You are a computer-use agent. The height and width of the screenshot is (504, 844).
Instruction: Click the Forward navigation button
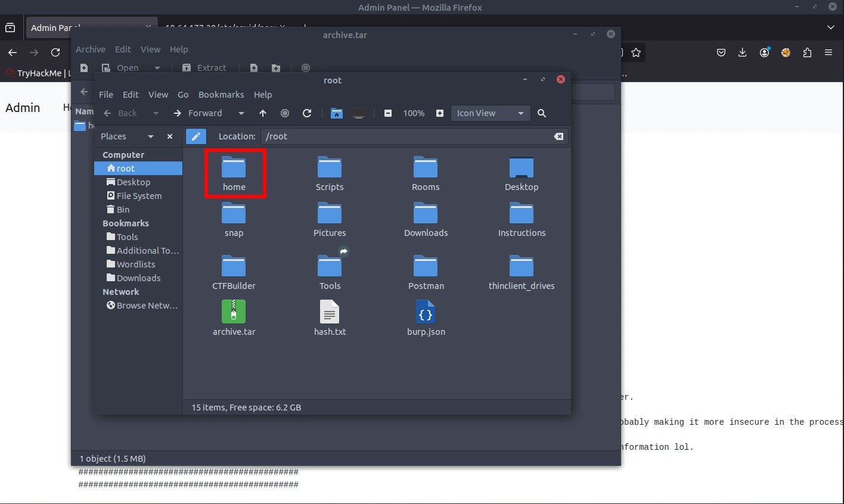point(198,113)
